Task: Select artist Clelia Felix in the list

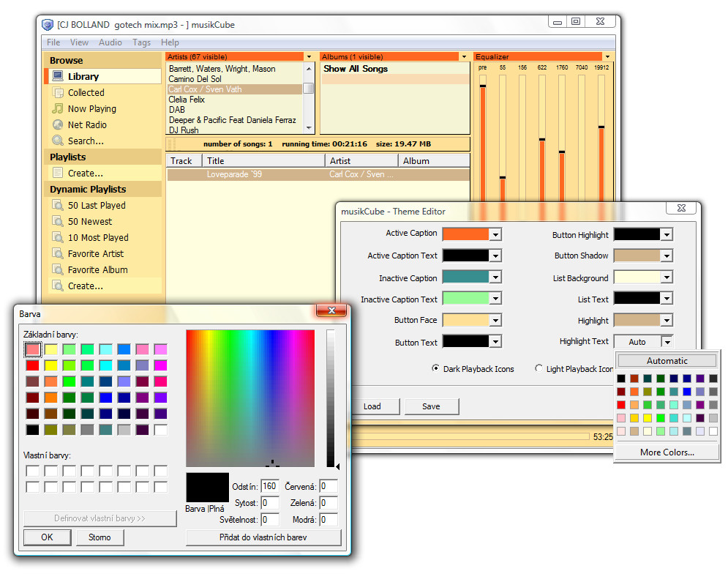Action: pyautogui.click(x=234, y=100)
